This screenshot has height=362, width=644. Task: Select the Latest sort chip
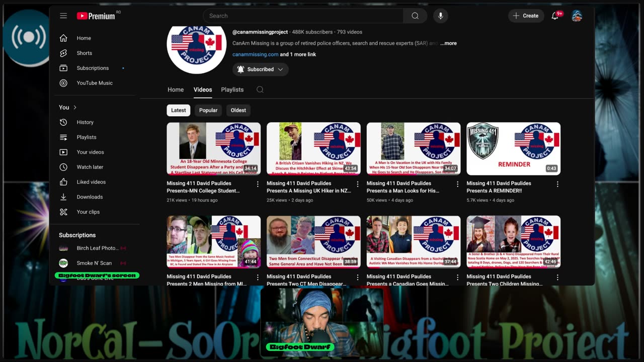(179, 110)
